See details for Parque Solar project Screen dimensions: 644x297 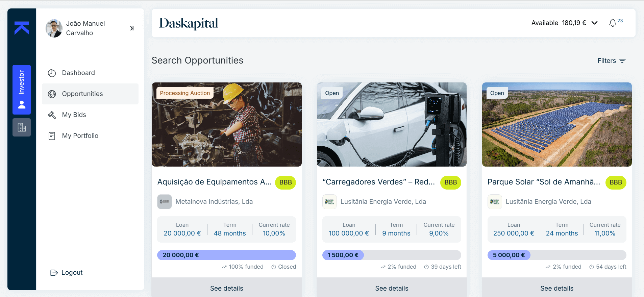point(556,288)
